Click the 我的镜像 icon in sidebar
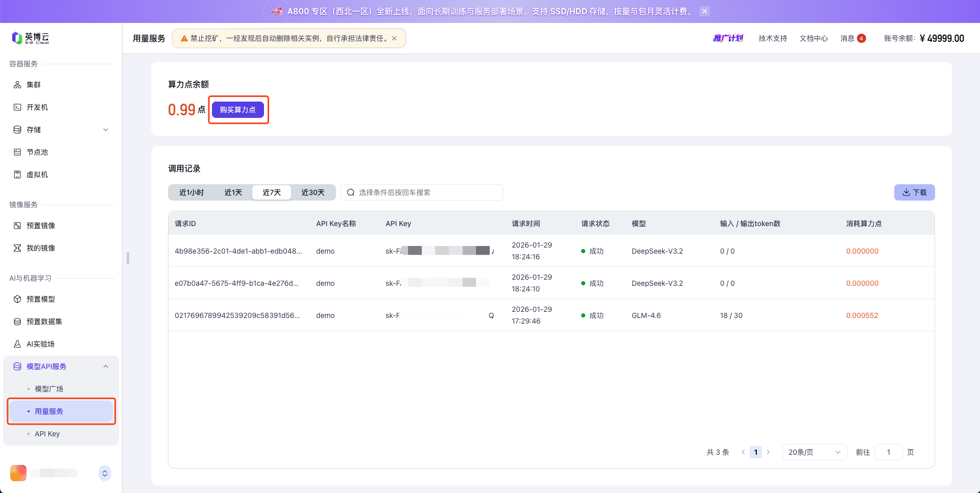This screenshot has width=980, height=493. (17, 248)
